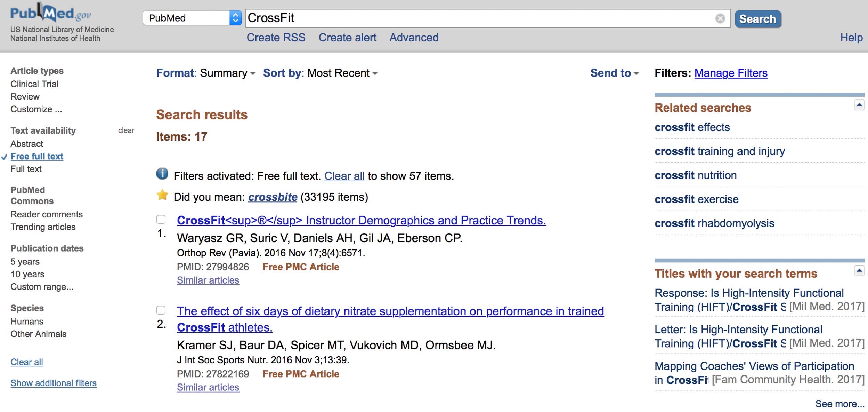
Task: Click the gold star icon beside Did you mean
Action: tap(162, 195)
